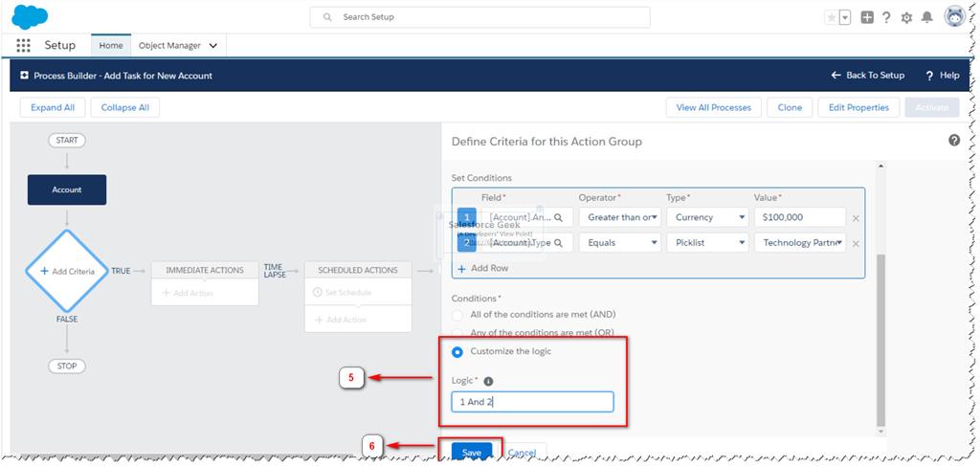The width and height of the screenshot is (980, 466).
Task: Delete condition row with $100,000
Action: coord(856,218)
